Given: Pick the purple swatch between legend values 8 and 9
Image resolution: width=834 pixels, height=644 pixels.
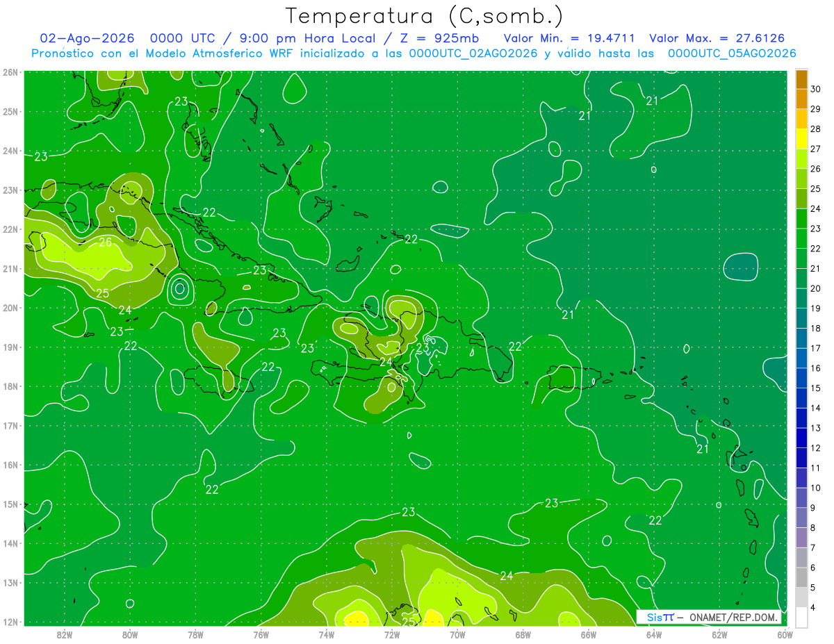Looking at the screenshot, I should coord(801,518).
